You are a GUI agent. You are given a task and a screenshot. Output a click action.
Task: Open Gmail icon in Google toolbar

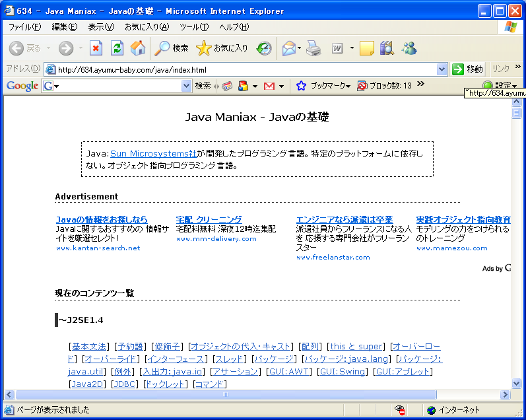(269, 87)
